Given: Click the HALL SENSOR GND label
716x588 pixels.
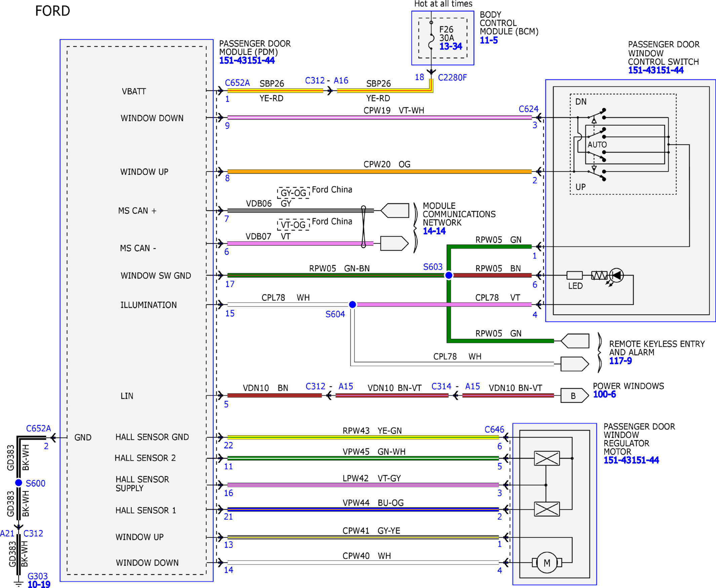Looking at the screenshot, I should click(152, 437).
